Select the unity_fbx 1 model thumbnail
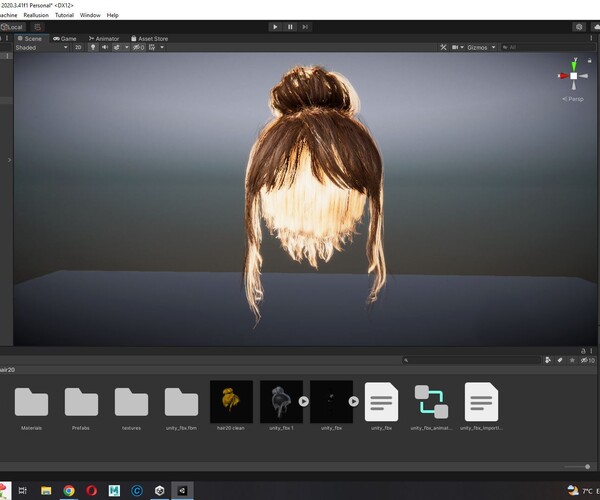The width and height of the screenshot is (600, 500). click(x=281, y=402)
